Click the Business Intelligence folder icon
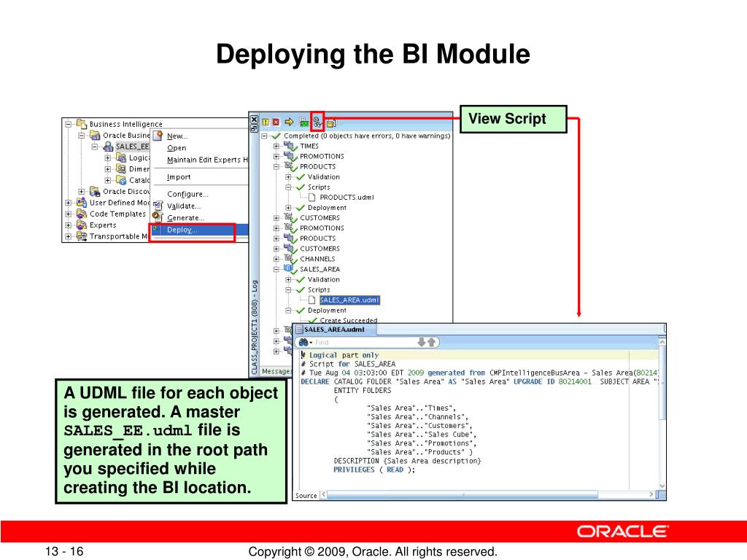 coord(82,124)
